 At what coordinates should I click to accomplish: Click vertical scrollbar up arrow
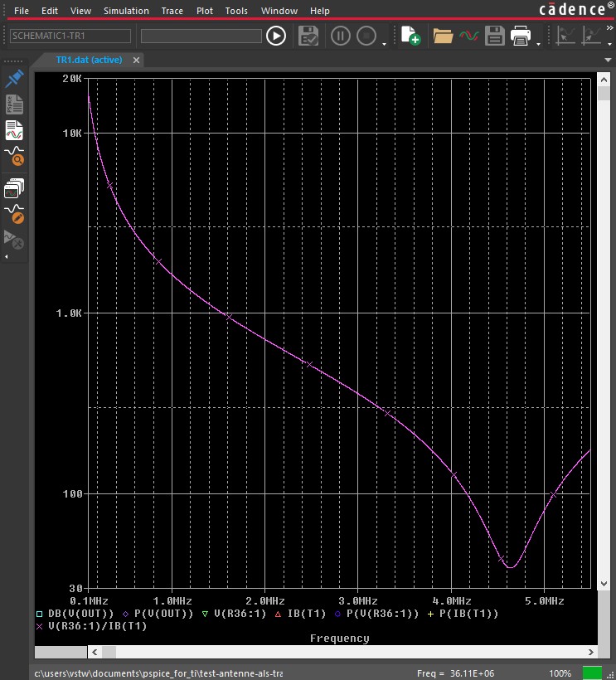604,80
